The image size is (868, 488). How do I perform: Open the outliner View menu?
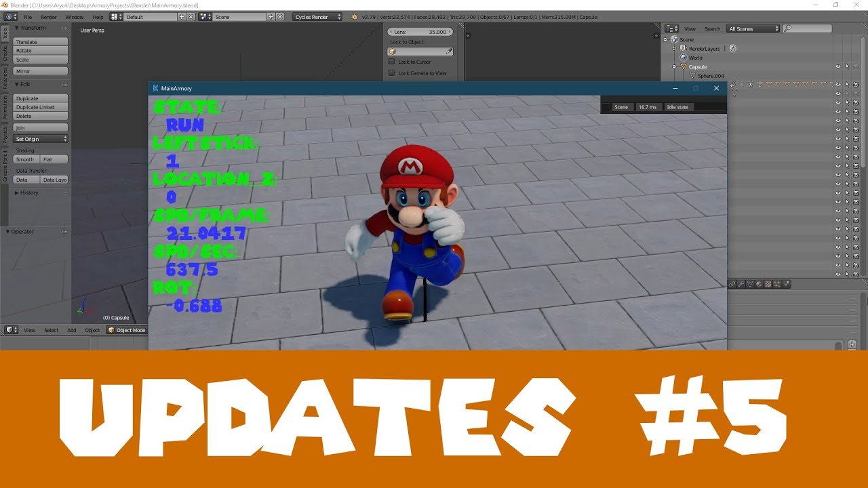[690, 28]
